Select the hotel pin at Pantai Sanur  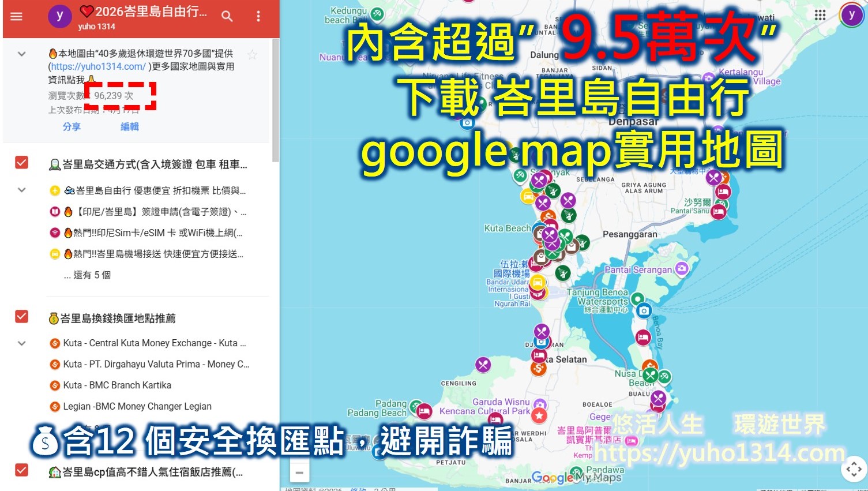(x=718, y=212)
